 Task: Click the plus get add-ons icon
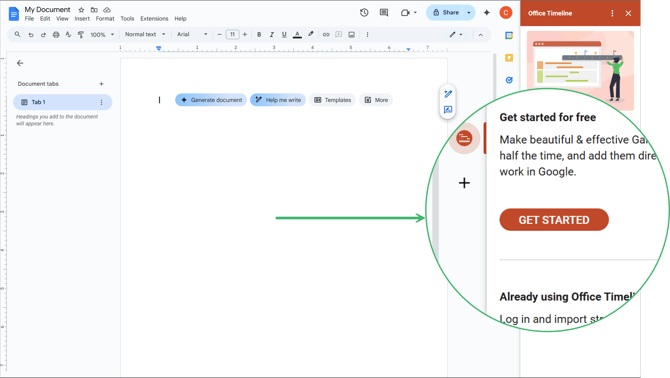[464, 183]
